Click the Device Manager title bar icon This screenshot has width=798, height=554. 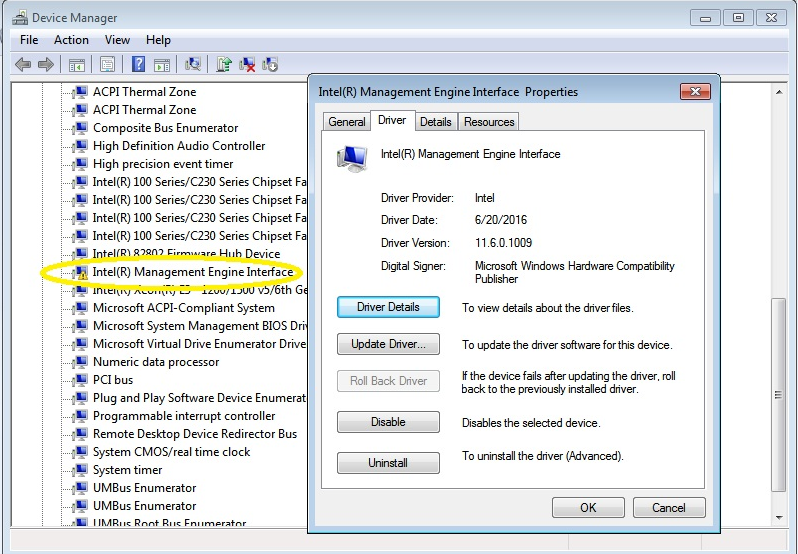tap(20, 17)
